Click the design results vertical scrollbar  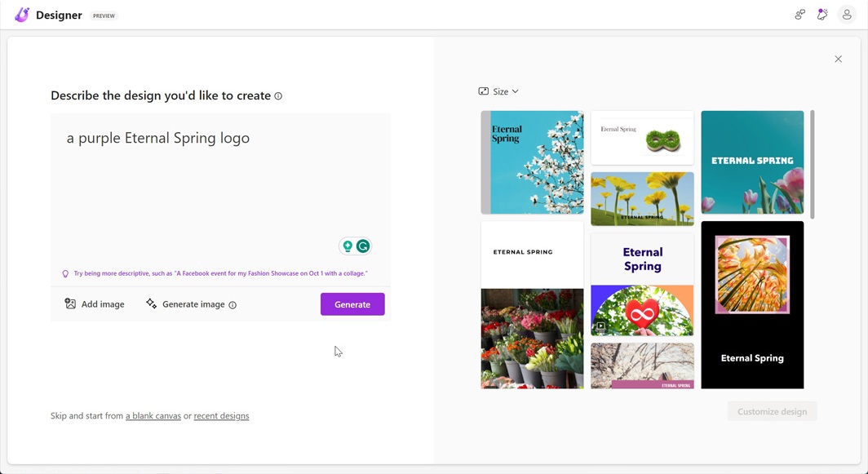[x=812, y=165]
